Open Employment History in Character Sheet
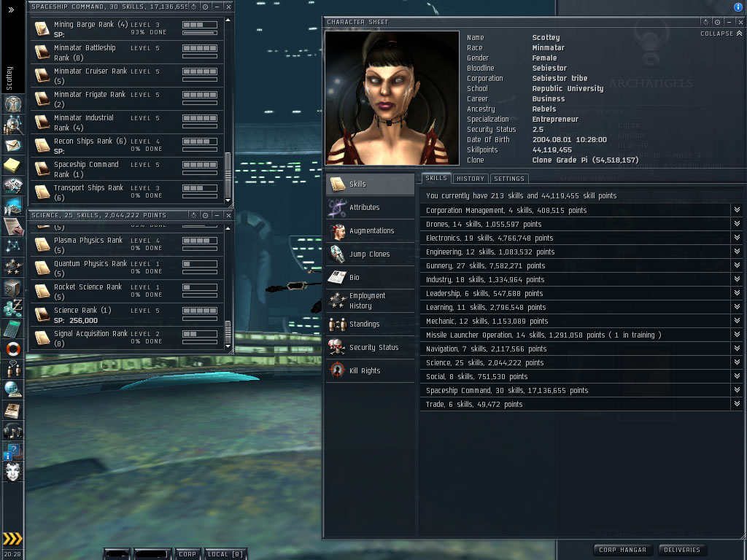This screenshot has width=747, height=560. click(x=370, y=301)
